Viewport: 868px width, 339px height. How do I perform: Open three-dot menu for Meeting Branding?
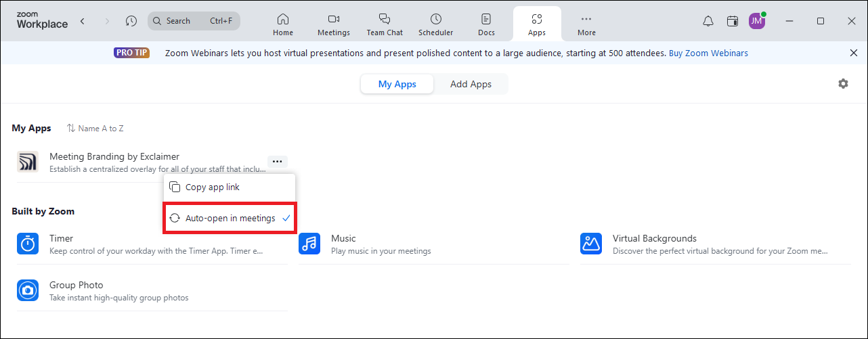pos(278,162)
